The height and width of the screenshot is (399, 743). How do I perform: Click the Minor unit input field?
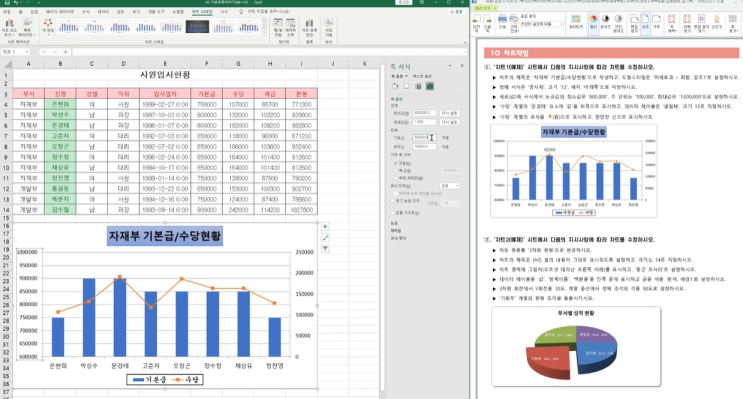point(424,147)
